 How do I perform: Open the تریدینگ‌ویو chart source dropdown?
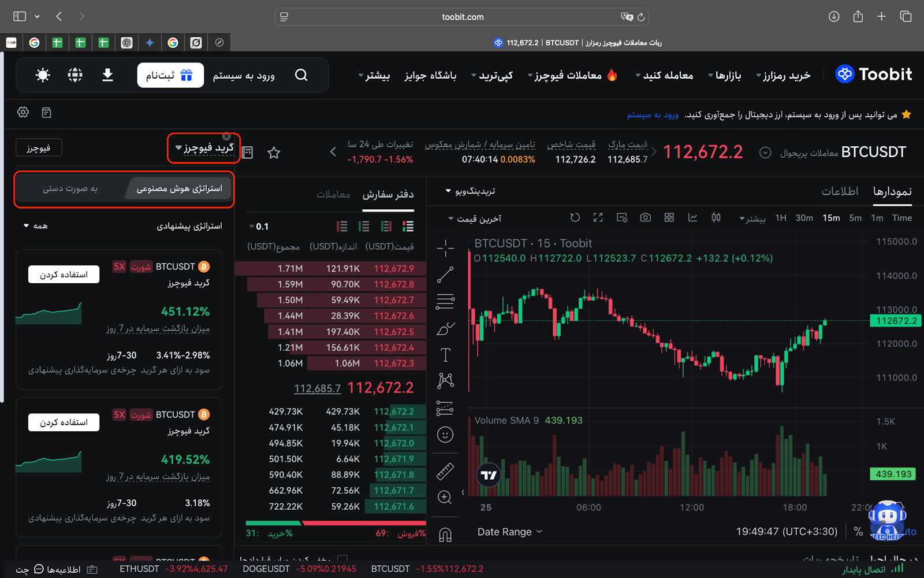(x=470, y=191)
